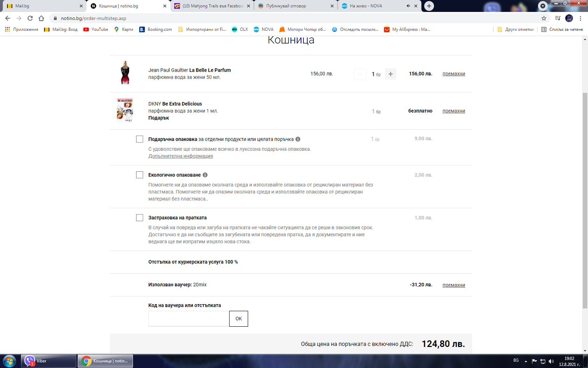Open the My AliExpress bookmark
588x368 pixels.
coord(407,29)
